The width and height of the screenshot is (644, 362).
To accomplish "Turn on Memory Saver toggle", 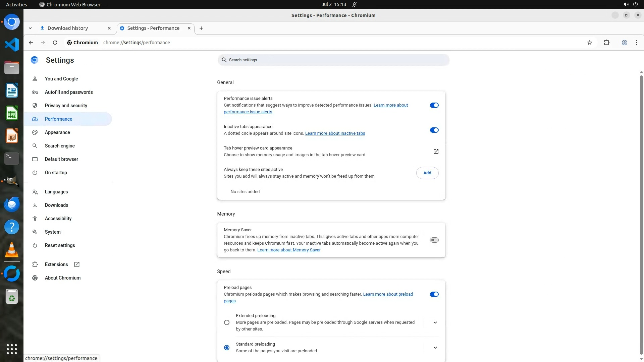I will coord(434,240).
